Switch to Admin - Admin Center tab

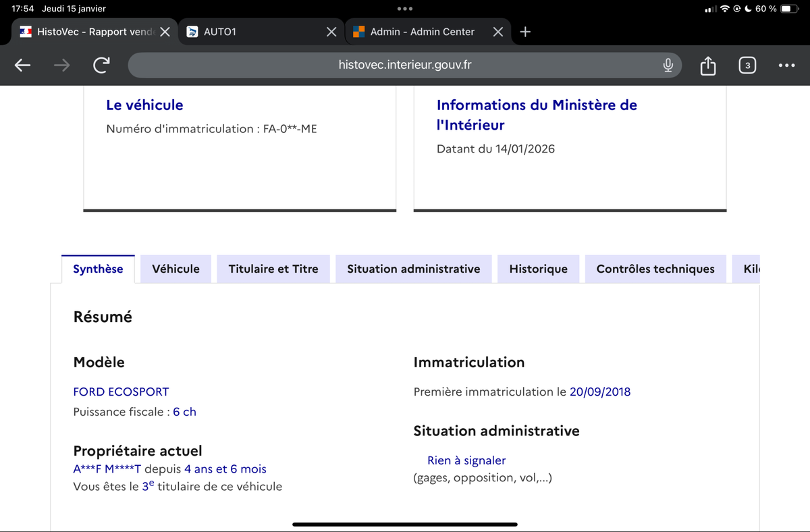pyautogui.click(x=422, y=32)
